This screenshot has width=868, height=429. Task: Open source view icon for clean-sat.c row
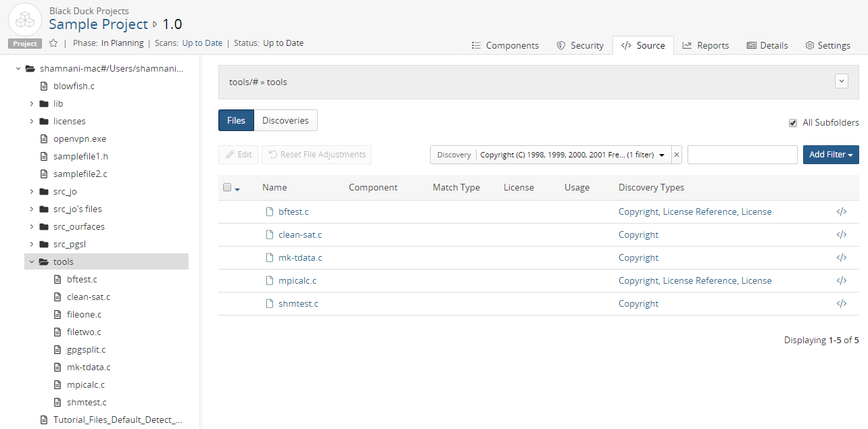pos(841,234)
